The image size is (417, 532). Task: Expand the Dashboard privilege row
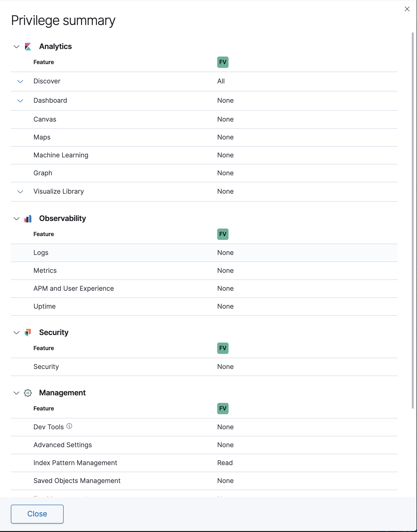click(20, 101)
